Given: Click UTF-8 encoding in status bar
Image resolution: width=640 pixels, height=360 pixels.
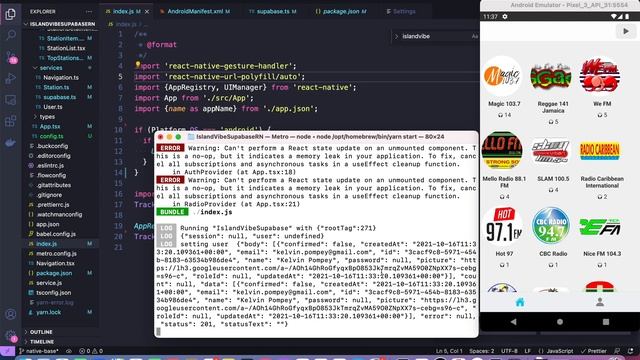Looking at the screenshot, I should point(509,351).
